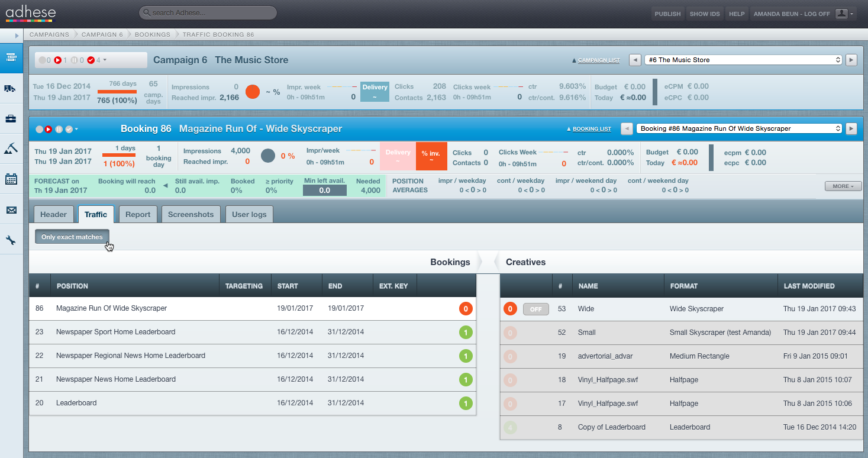Switch to the Screenshots tab

click(x=191, y=214)
